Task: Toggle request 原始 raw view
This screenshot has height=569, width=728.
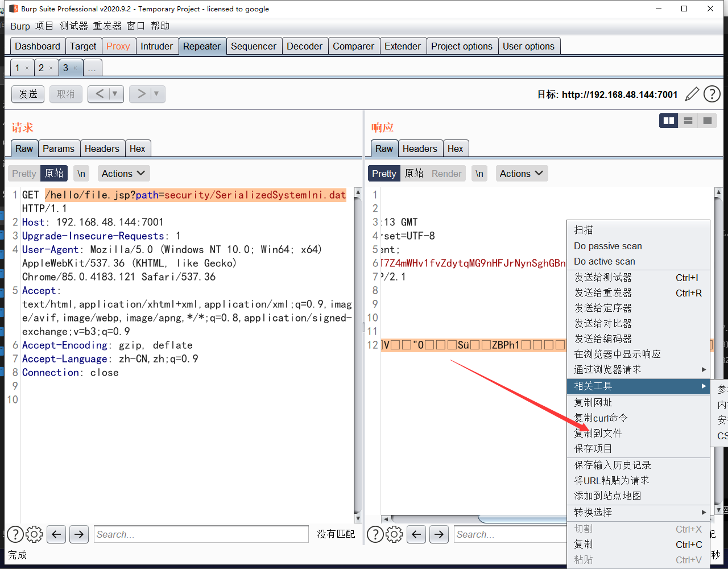Action: point(54,174)
